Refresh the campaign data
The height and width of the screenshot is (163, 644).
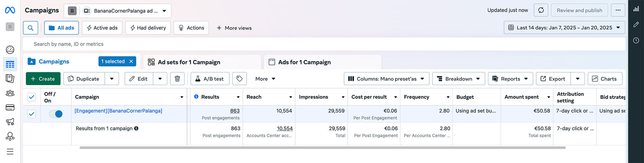(x=541, y=10)
